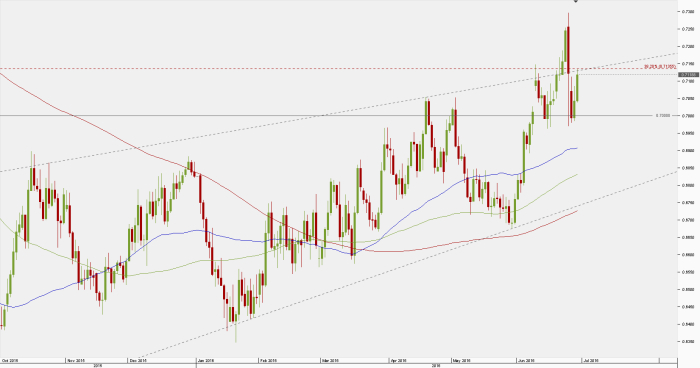Viewport: 700px width, 368px height.
Task: Select the Oct 2015 label on time axis
Action: coord(10,361)
